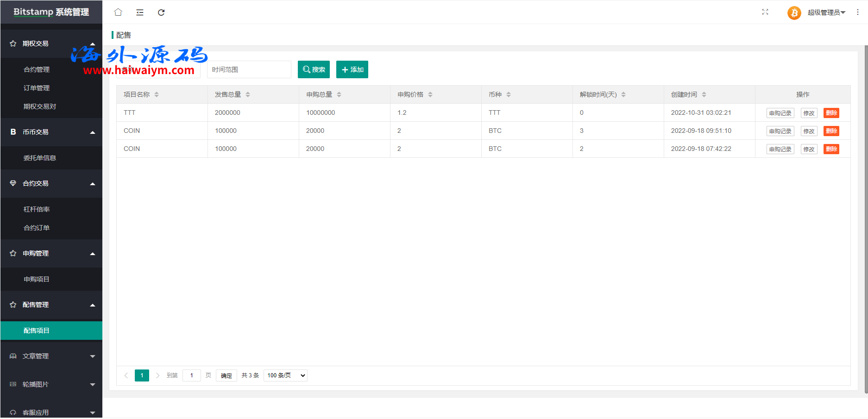Open 合约订单 in the sidebar
The image size is (868, 419).
[x=37, y=228]
